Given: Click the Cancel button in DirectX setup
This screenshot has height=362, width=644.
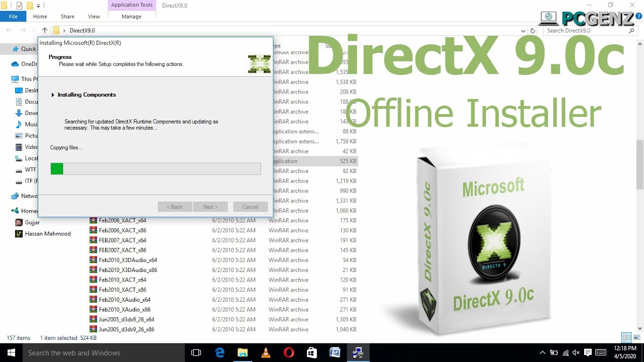Looking at the screenshot, I should pos(250,207).
